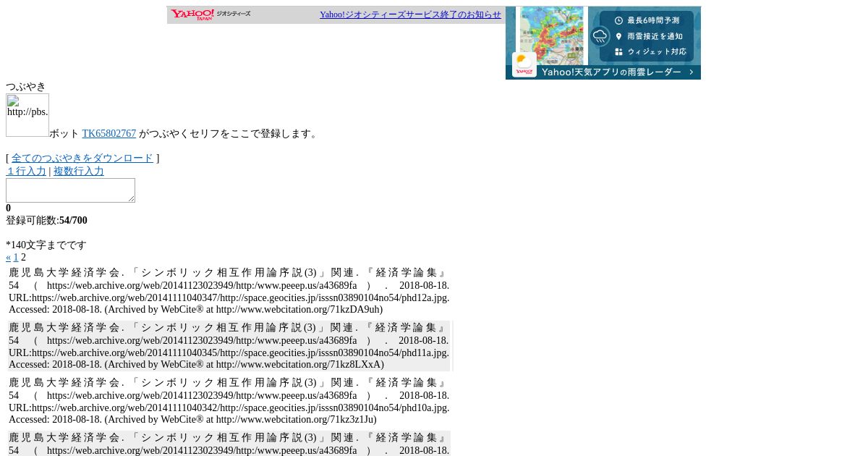The width and height of the screenshot is (868, 456).
Task: Click the *140文字までです note
Action: [x=46, y=245]
